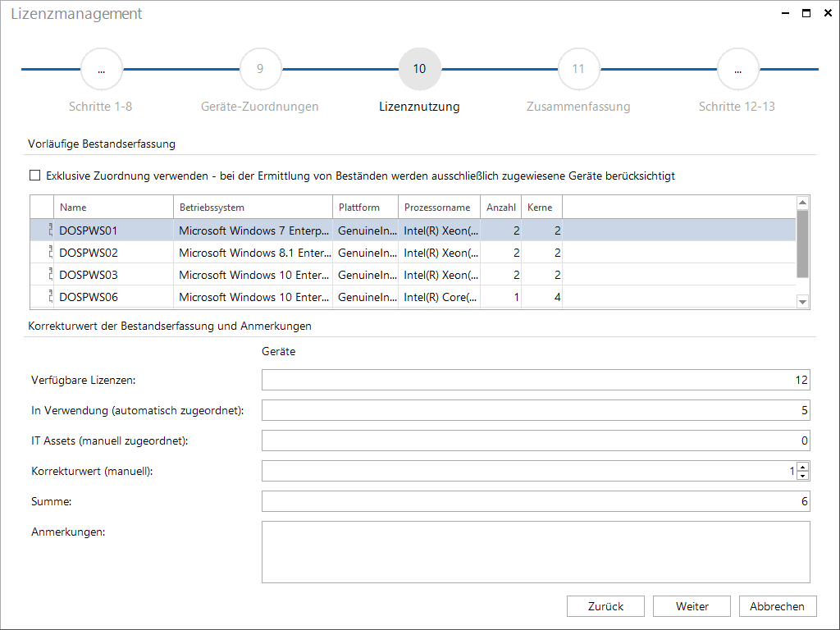Screen dimensions: 840x630
Task: Click the Summe field showing 6
Action: tap(536, 501)
